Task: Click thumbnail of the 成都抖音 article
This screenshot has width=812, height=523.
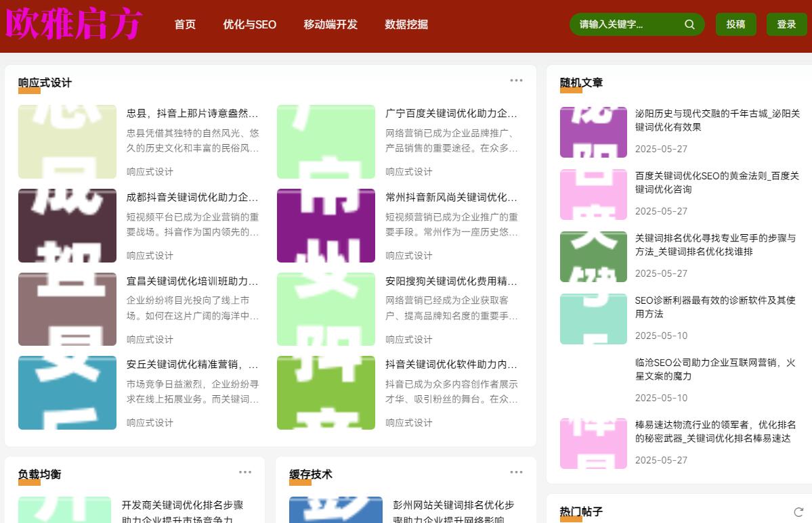Action: tap(67, 225)
